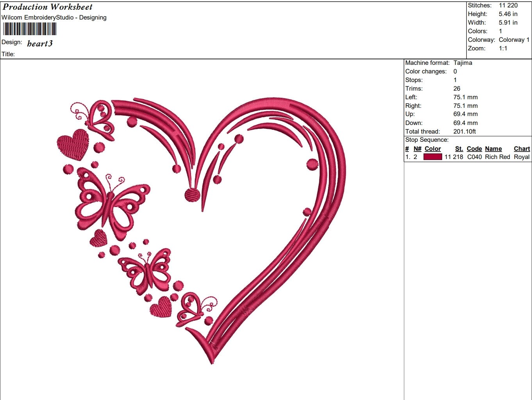Click the Colorway value 'Colorway 1'
The height and width of the screenshot is (400, 532).
(x=514, y=40)
